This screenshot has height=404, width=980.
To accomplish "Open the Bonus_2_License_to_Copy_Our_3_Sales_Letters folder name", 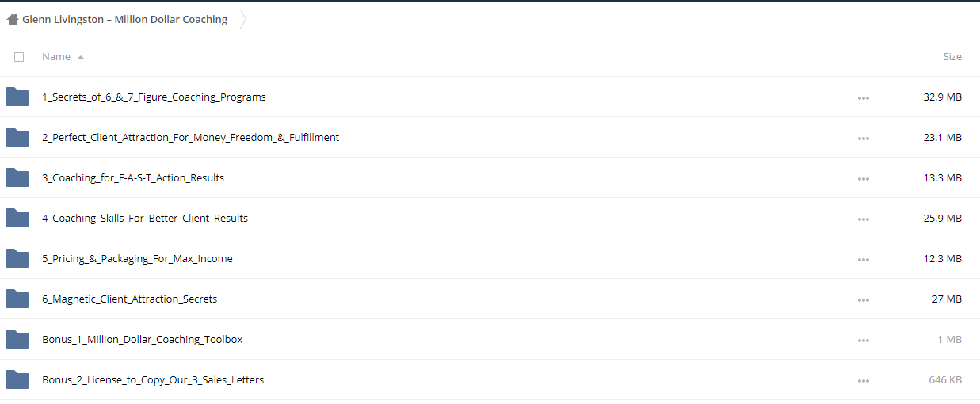I will coord(153,380).
